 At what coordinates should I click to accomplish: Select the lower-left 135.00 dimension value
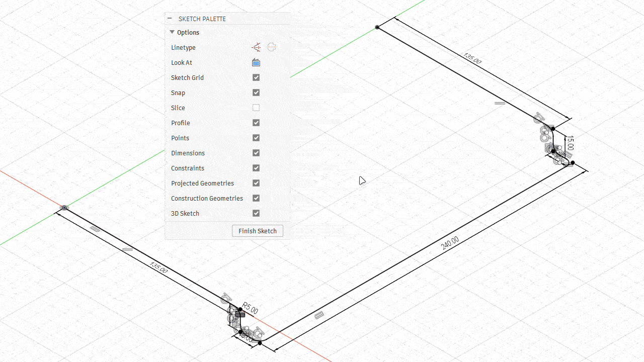click(158, 267)
